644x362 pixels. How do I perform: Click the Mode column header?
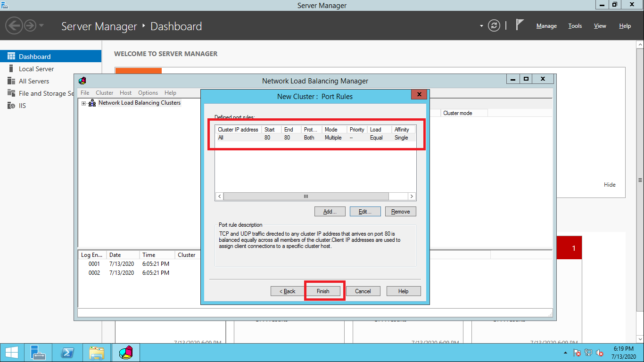point(334,130)
